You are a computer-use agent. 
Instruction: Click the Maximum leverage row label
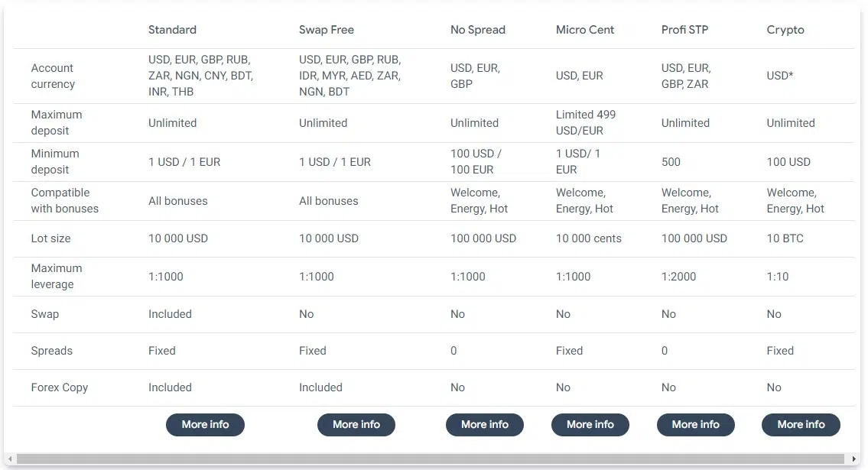click(56, 276)
